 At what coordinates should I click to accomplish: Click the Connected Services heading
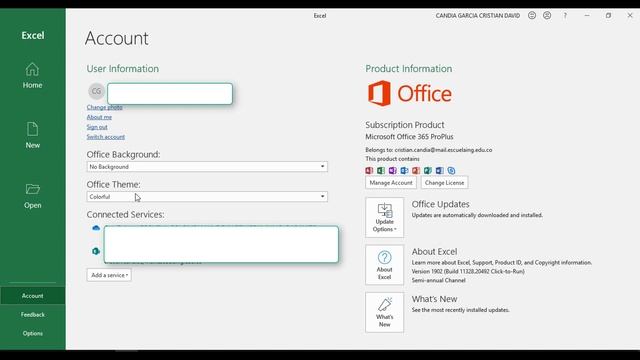125,214
